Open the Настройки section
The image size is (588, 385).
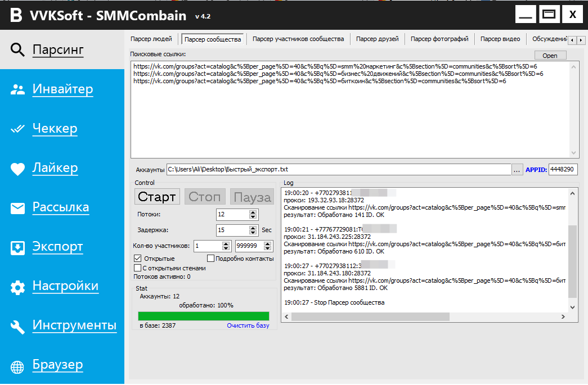coord(65,286)
